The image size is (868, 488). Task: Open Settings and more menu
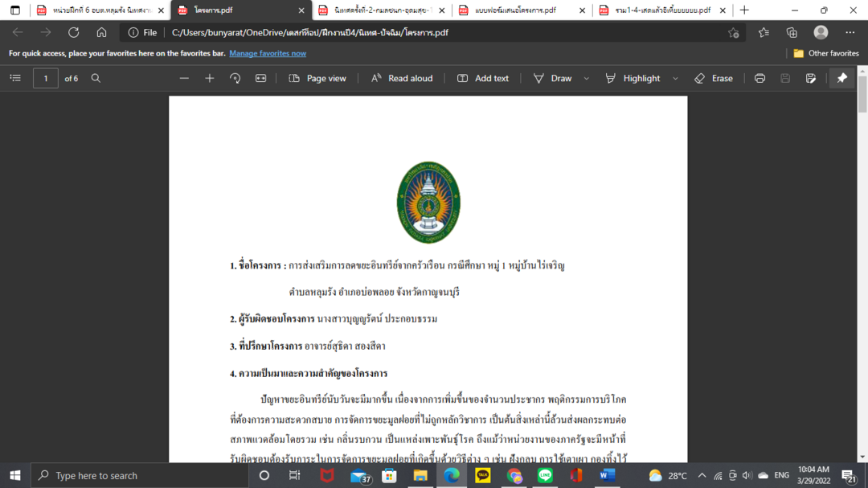[x=850, y=33]
